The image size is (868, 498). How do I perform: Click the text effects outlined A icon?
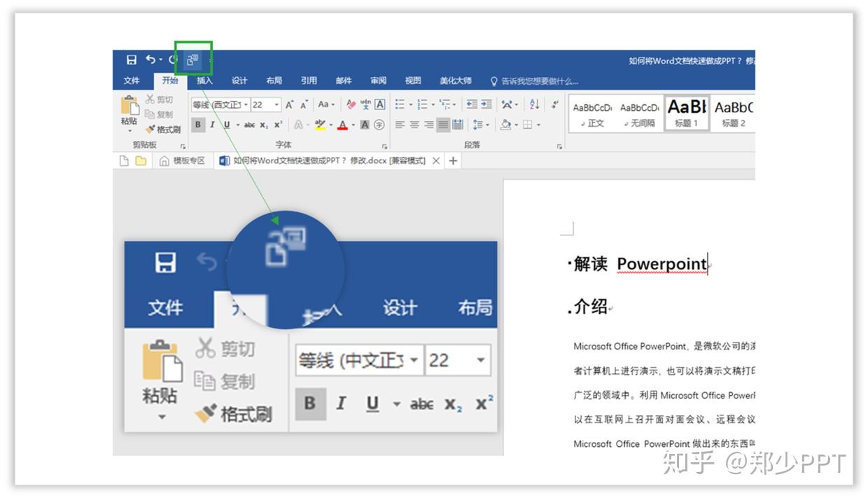[x=298, y=125]
